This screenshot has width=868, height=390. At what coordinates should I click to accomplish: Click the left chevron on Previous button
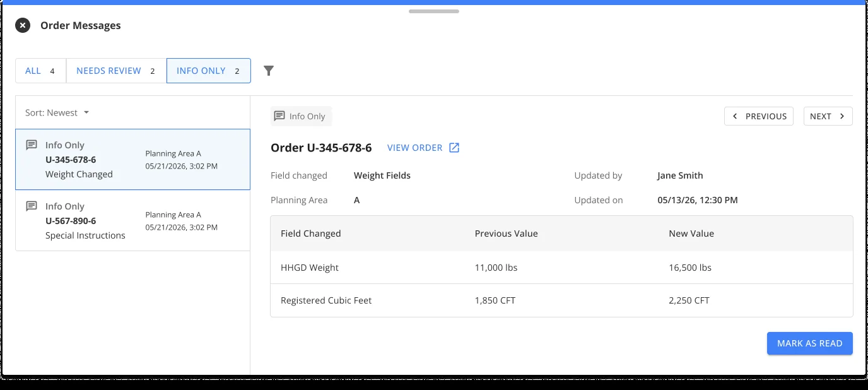[735, 116]
